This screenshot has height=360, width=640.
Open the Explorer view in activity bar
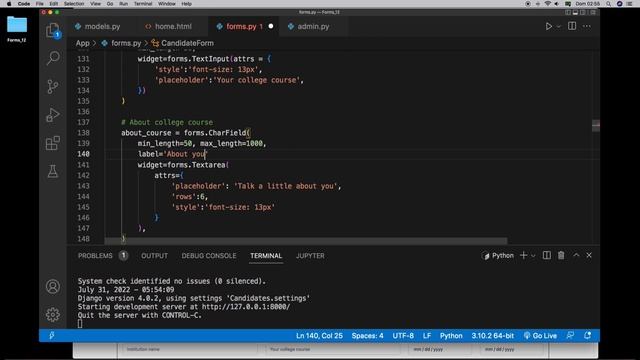coord(53,30)
